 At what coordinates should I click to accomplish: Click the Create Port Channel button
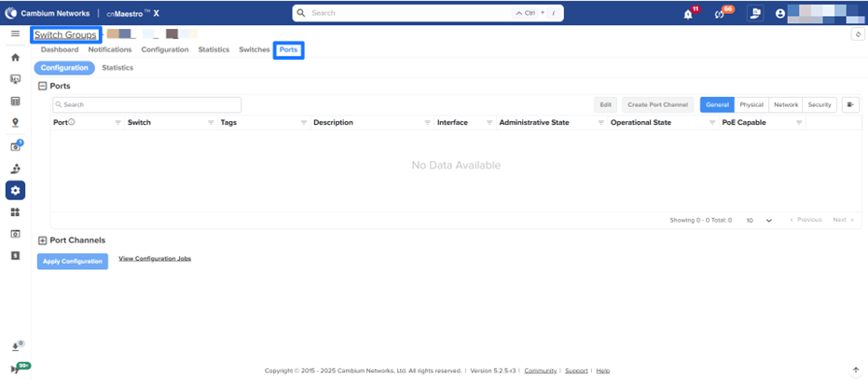pyautogui.click(x=656, y=105)
